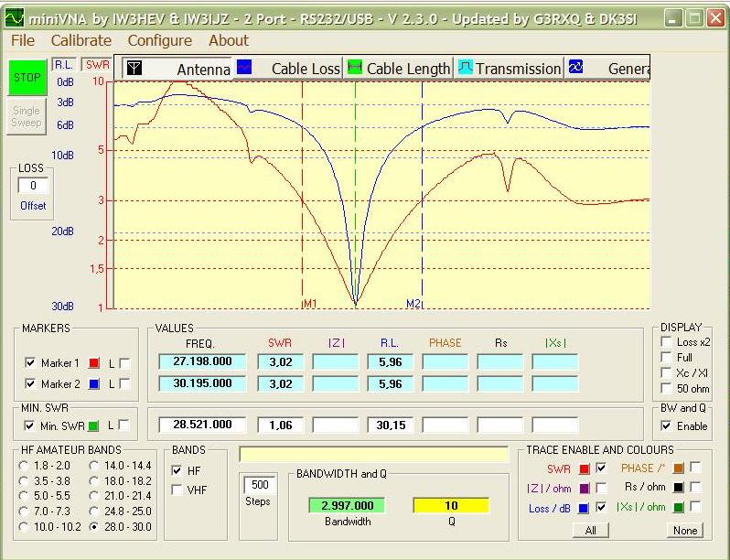Enable the Loss x2 display option
Image resolution: width=730 pixels, height=560 pixels.
pos(666,342)
